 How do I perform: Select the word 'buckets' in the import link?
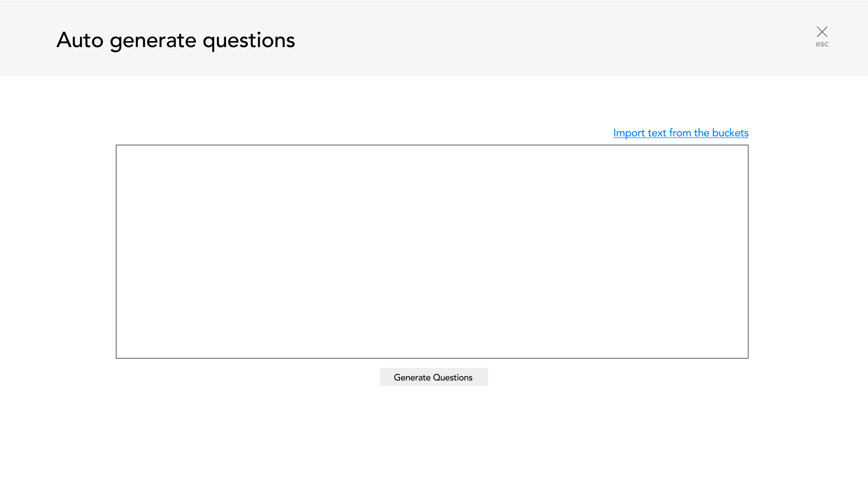click(730, 133)
